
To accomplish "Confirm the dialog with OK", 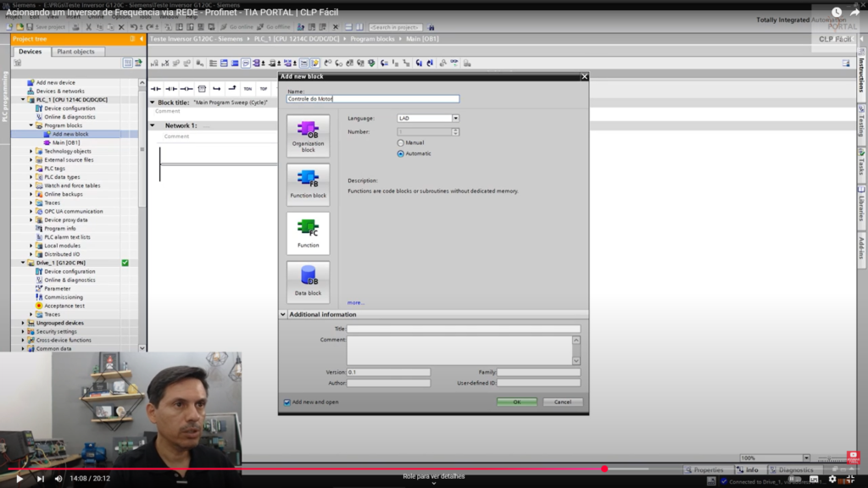I will point(516,402).
